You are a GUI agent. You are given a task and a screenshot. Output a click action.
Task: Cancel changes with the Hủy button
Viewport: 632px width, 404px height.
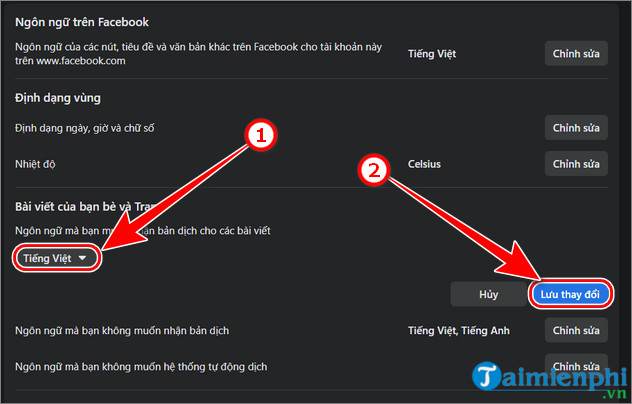(488, 294)
